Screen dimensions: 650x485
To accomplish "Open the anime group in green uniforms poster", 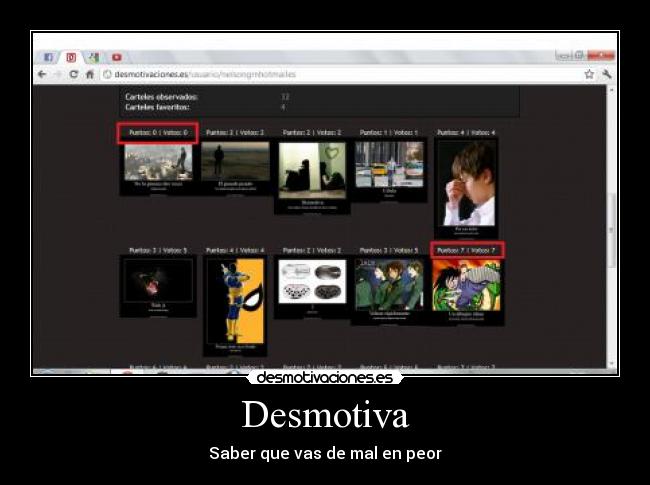I will click(389, 290).
